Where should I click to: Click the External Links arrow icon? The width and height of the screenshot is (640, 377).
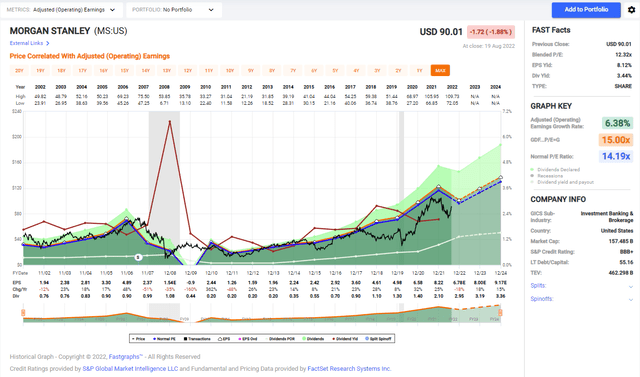click(x=48, y=43)
